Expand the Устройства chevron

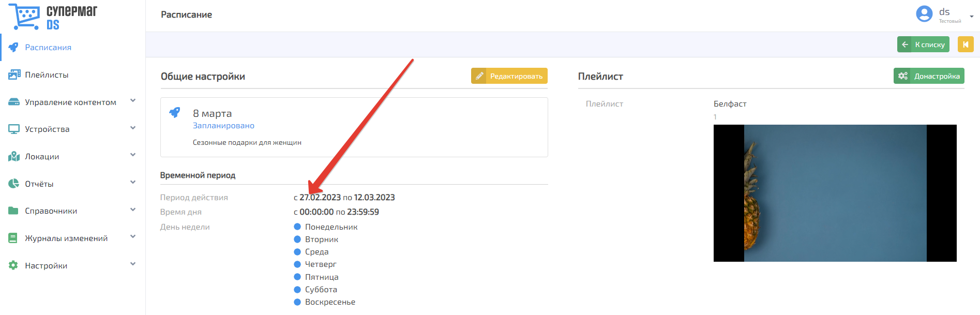coord(133,128)
